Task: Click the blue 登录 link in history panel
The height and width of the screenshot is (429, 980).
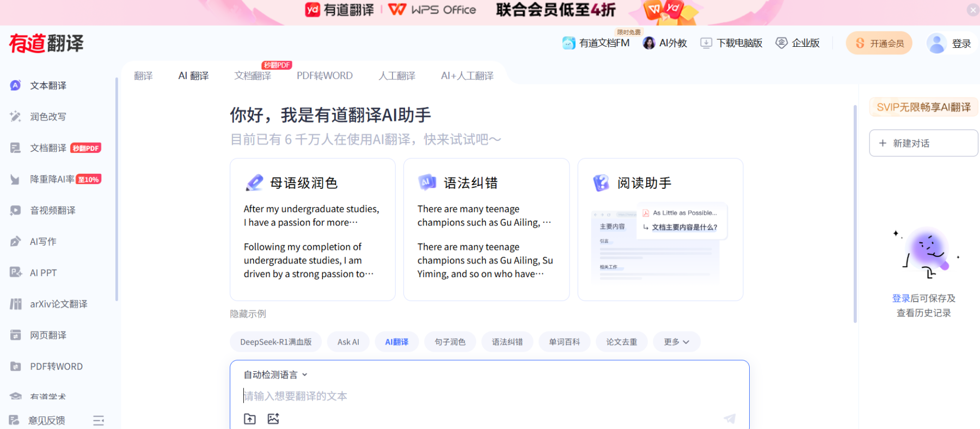Action: coord(901,298)
